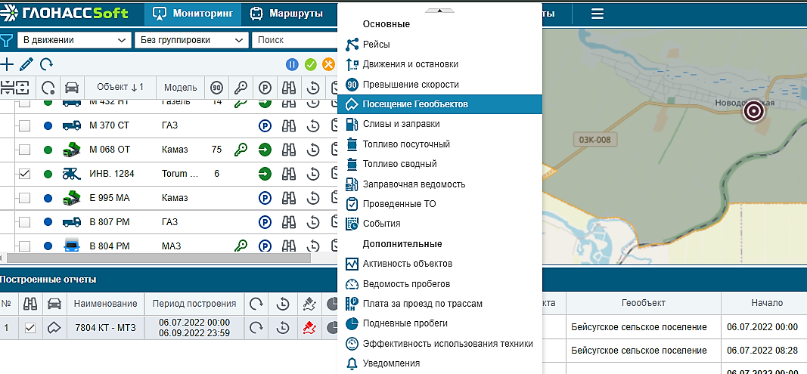
Task: Check the M 068 OT checkbox
Action: coord(24,150)
